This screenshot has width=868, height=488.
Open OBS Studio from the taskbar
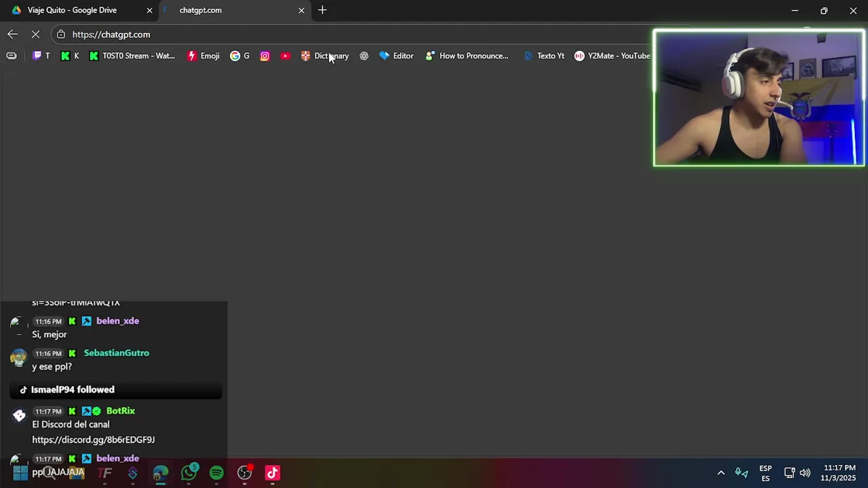[x=244, y=473]
